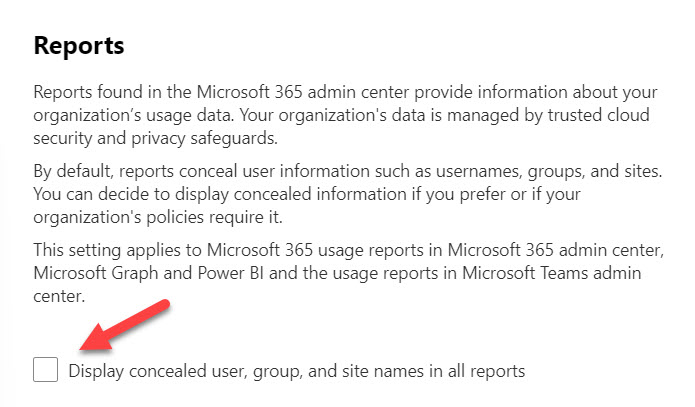Select the paragraph starting 'By default, reports'
Viewport: 695px width, 407px height.
click(x=348, y=194)
